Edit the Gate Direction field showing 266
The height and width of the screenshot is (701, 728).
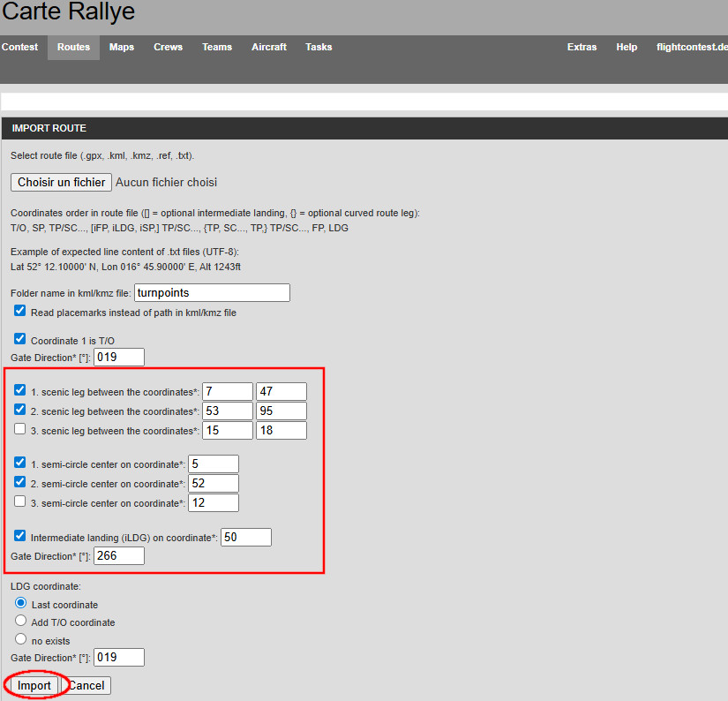pos(118,555)
